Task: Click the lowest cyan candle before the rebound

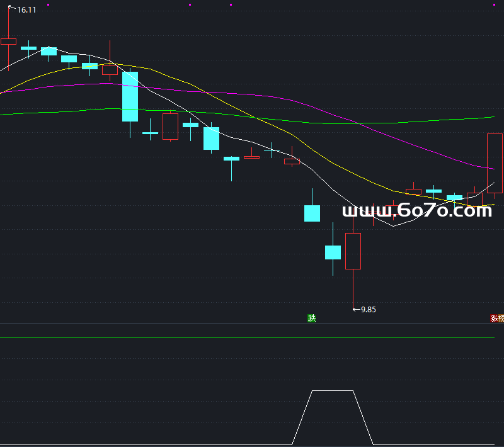Action: coord(333,252)
